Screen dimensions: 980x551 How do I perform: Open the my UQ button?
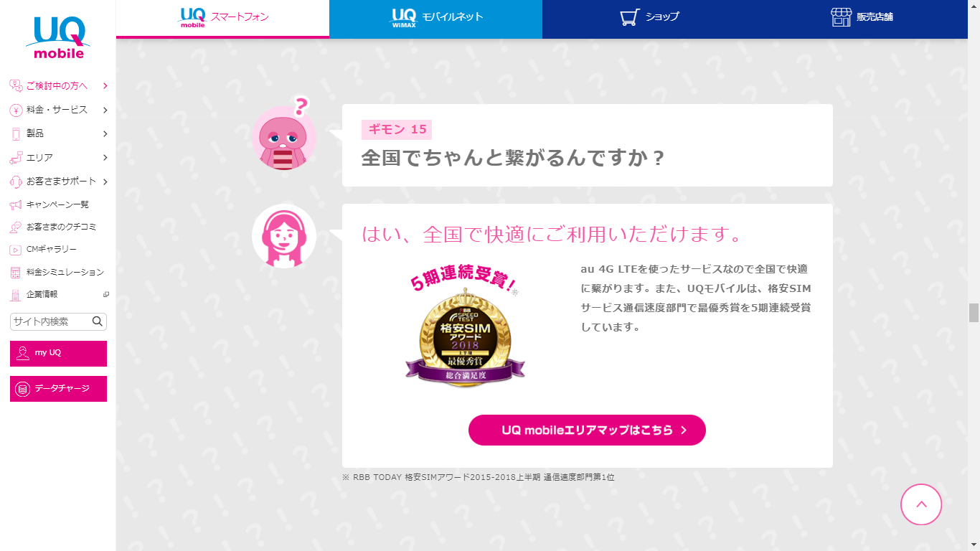pyautogui.click(x=58, y=353)
